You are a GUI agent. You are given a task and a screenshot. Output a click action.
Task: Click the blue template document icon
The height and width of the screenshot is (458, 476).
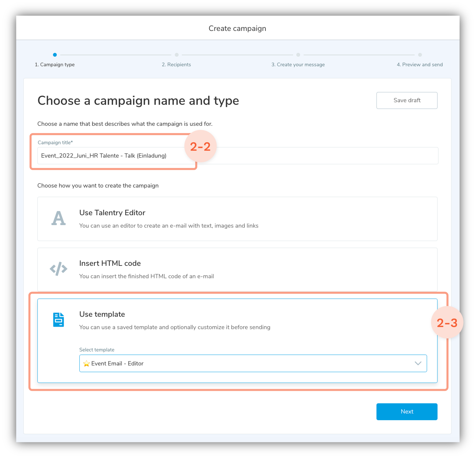[59, 320]
